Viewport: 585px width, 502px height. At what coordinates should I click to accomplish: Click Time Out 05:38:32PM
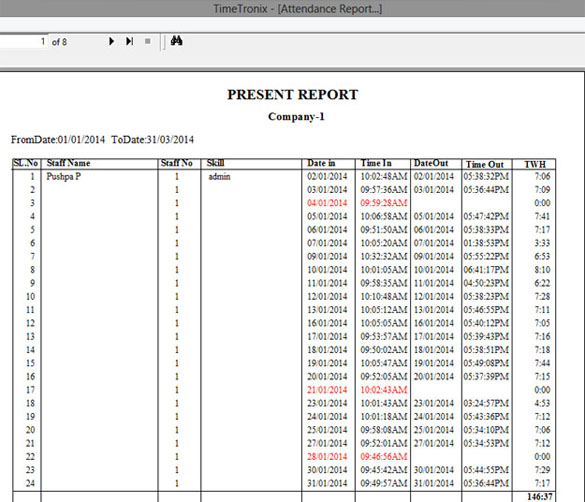point(486,176)
